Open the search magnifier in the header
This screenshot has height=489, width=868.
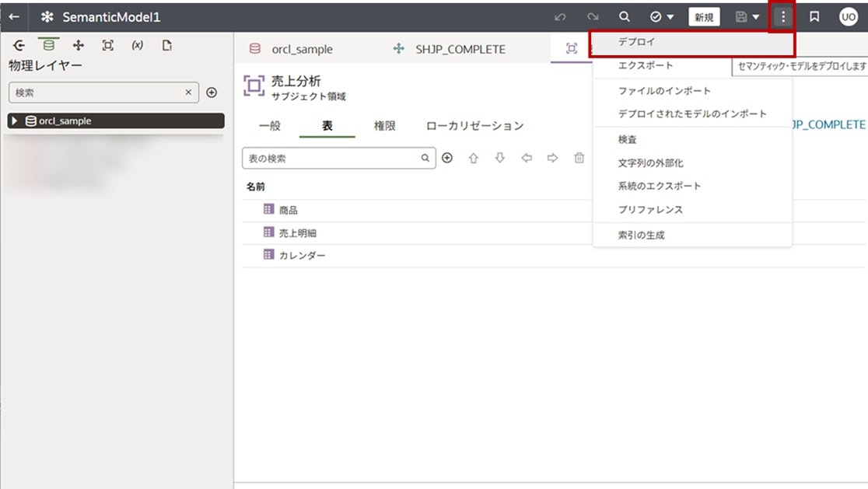tap(624, 16)
